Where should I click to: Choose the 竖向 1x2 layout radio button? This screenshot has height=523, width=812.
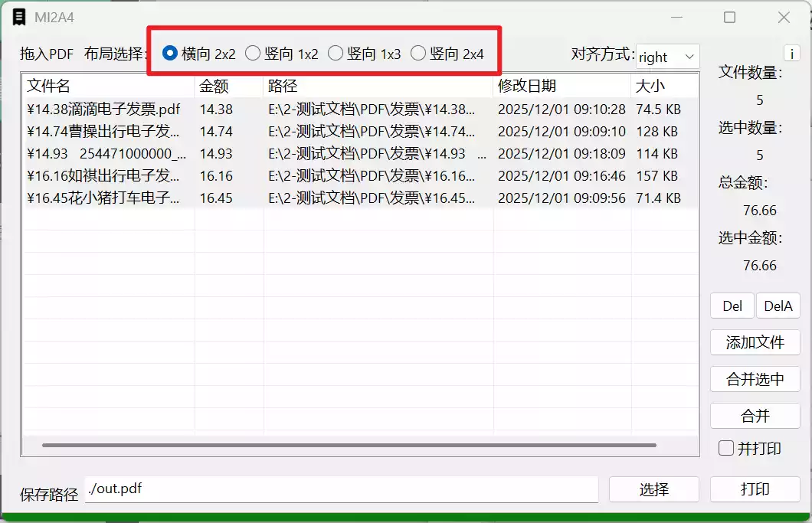point(253,54)
